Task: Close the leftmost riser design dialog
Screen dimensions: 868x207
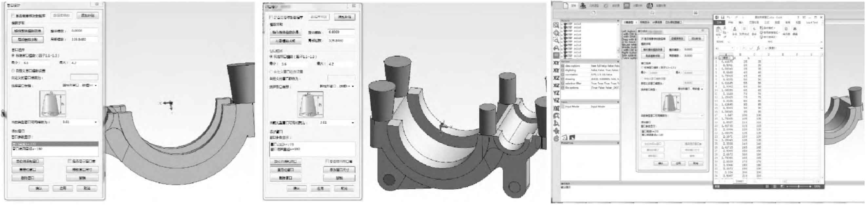Action: (97, 4)
